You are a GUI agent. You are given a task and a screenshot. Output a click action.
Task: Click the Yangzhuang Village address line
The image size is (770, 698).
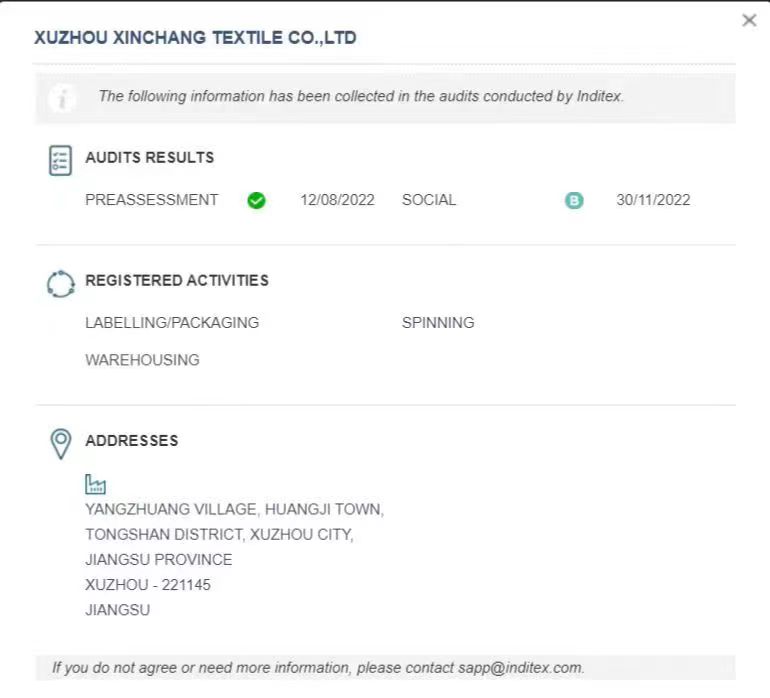(x=234, y=509)
